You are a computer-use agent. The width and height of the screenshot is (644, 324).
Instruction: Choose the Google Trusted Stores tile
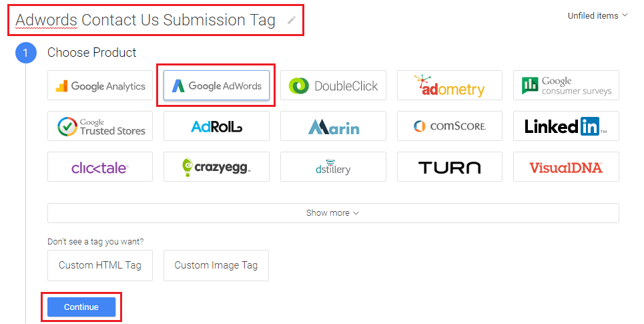pos(100,126)
